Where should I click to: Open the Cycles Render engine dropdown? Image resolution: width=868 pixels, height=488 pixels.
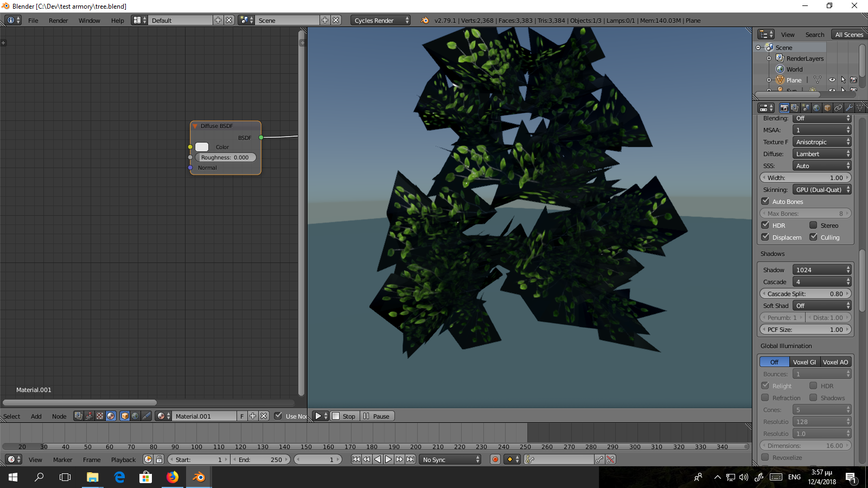(380, 20)
